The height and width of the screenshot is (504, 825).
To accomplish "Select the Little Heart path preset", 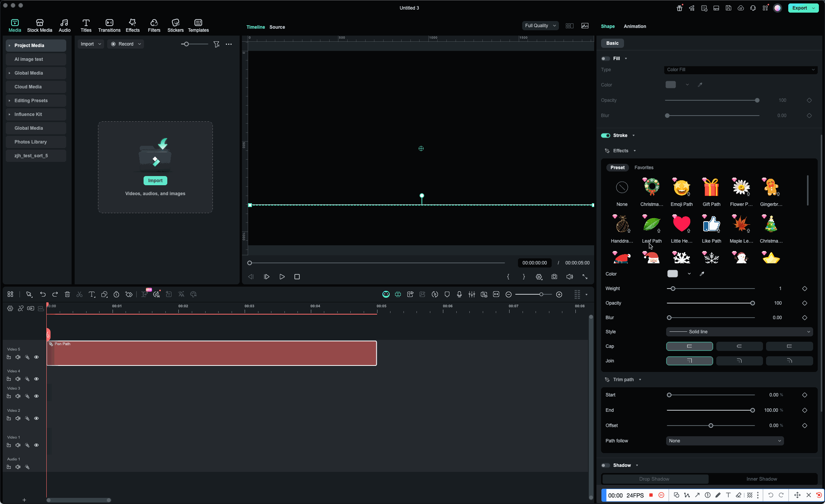I will coord(681,225).
